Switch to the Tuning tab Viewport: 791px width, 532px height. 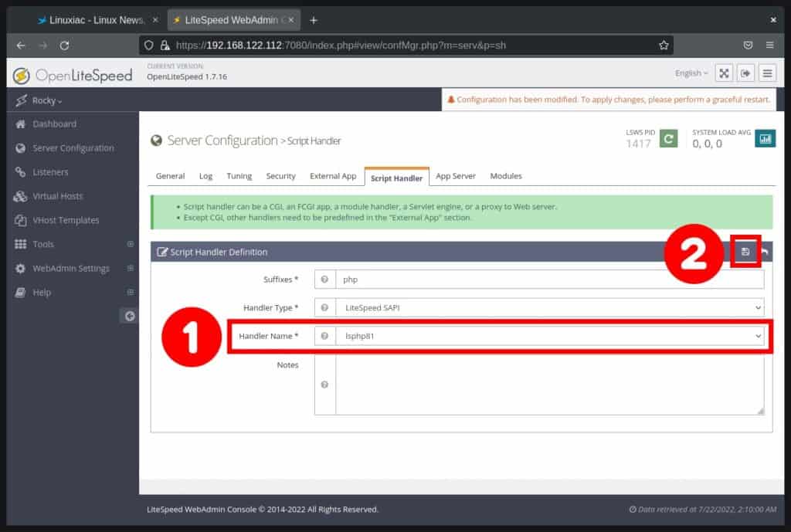click(x=239, y=176)
